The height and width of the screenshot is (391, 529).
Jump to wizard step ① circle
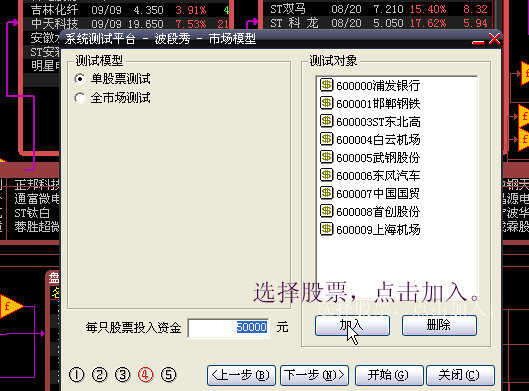[77, 374]
